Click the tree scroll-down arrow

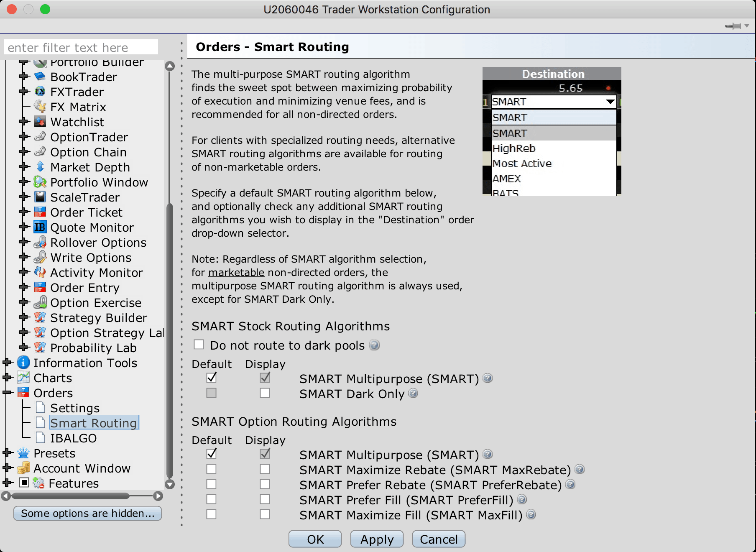170,484
